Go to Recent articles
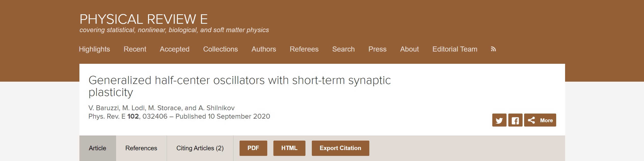Screen dimensions: 644x161 [135, 49]
